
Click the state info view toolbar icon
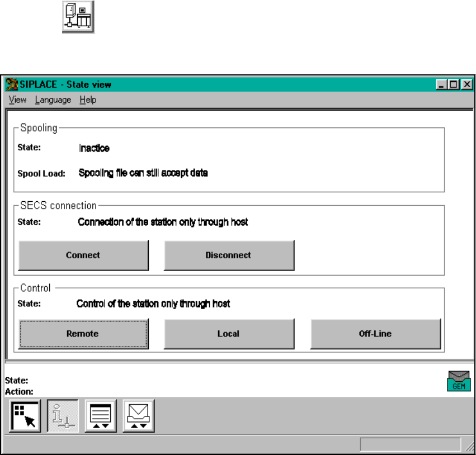(x=63, y=416)
